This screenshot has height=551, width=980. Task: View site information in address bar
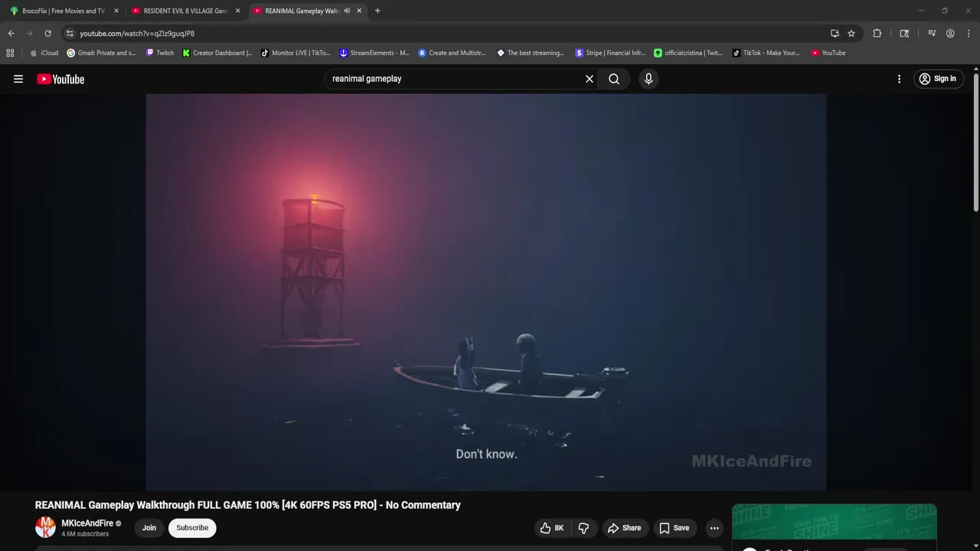70,34
